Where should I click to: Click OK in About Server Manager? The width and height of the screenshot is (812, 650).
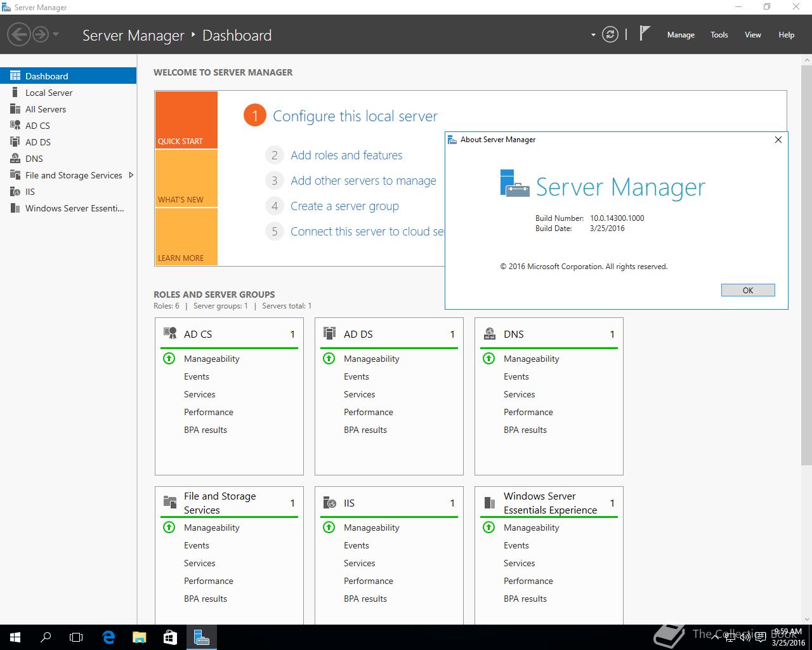[748, 290]
